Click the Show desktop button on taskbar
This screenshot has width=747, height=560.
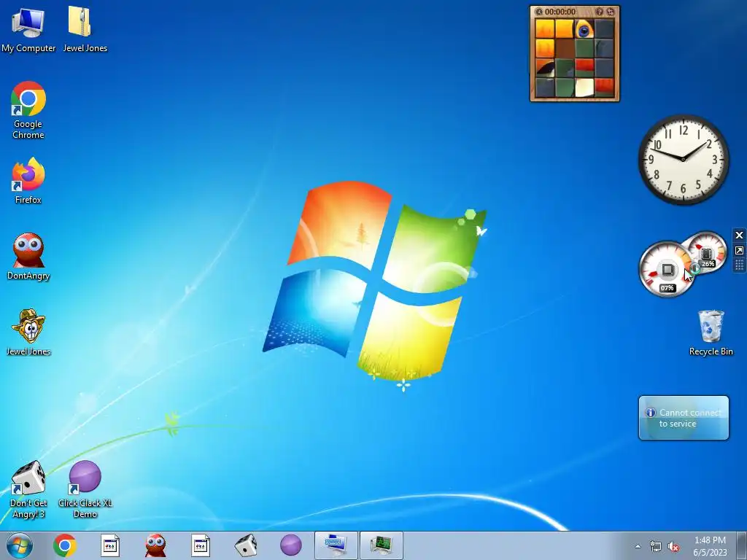pos(742,545)
